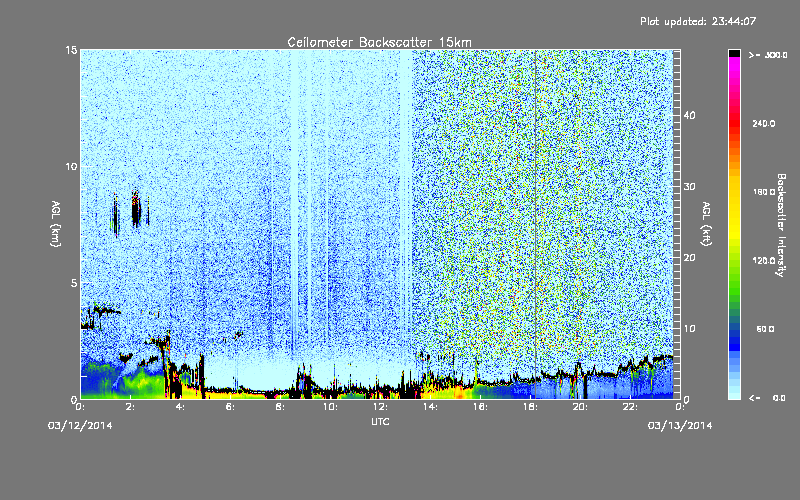Image resolution: width=800 pixels, height=500 pixels.
Task: Click the 30 kft tick label
Action: click(689, 187)
